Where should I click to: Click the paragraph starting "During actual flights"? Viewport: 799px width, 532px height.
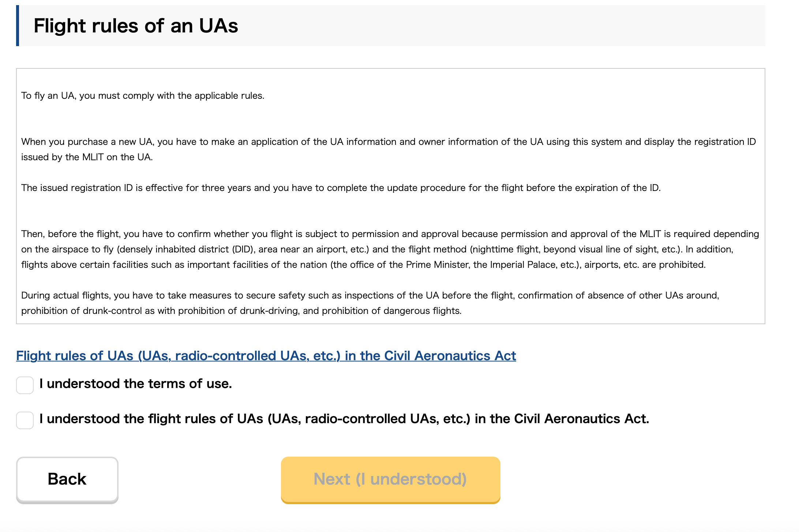370,303
